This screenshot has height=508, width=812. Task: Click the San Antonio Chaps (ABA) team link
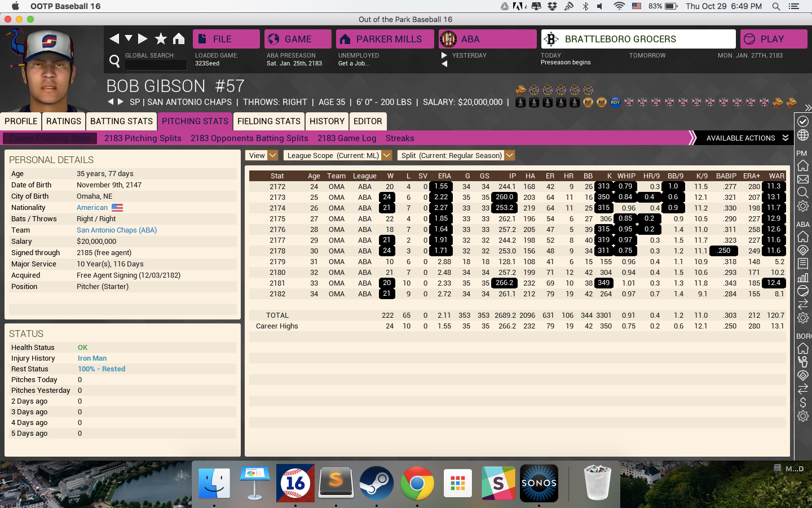[117, 230]
